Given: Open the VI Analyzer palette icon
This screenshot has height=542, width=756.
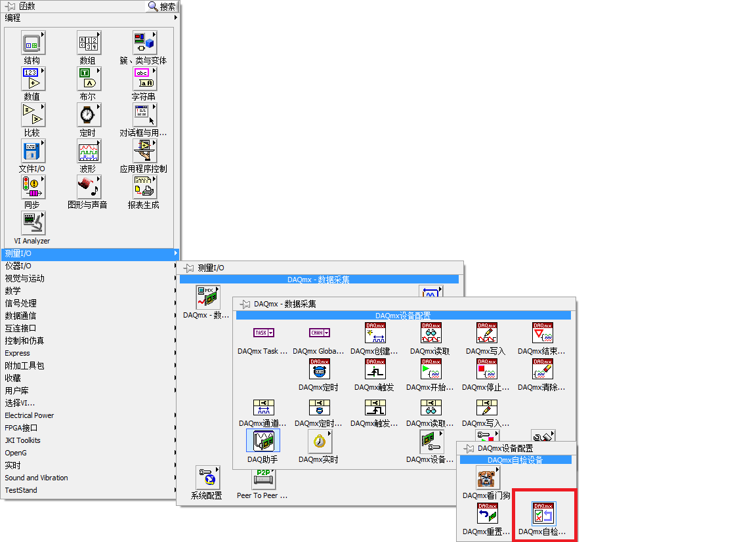Looking at the screenshot, I should 33,223.
